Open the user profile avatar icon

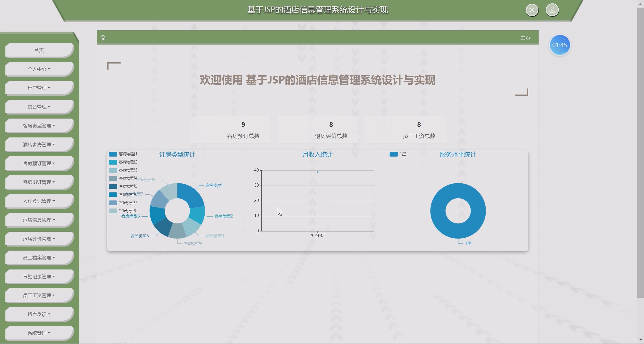click(x=552, y=10)
